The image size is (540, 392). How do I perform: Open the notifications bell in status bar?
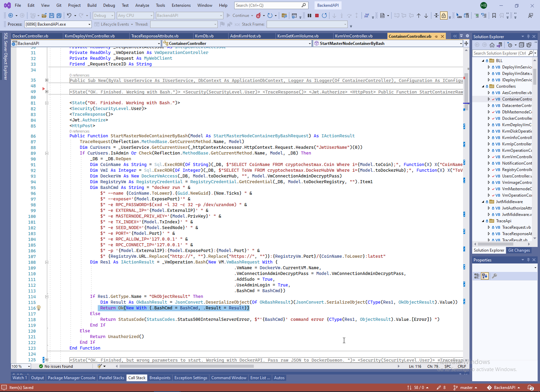pyautogui.click(x=531, y=388)
